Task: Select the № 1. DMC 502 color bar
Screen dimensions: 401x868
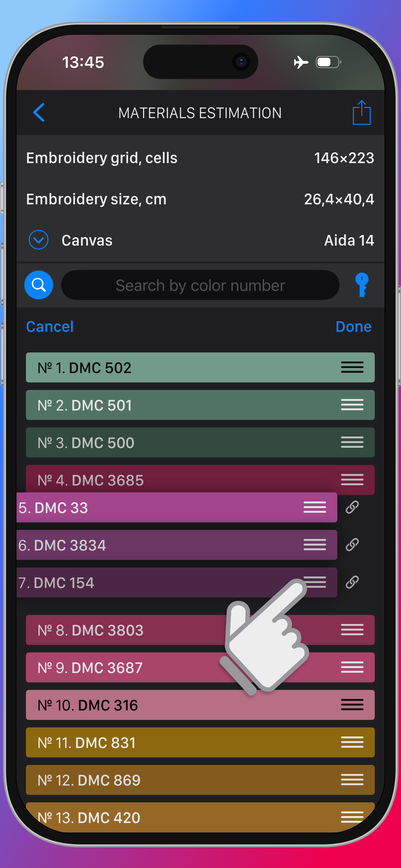Action: point(200,367)
